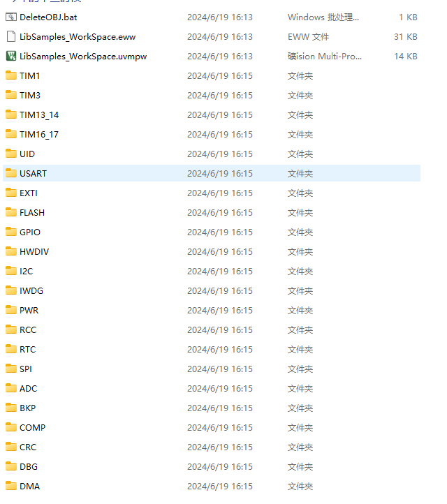Viewport: 447px width, 504px height.
Task: Select the LibSamples_WorkSpace.eww file icon
Action: (x=10, y=36)
